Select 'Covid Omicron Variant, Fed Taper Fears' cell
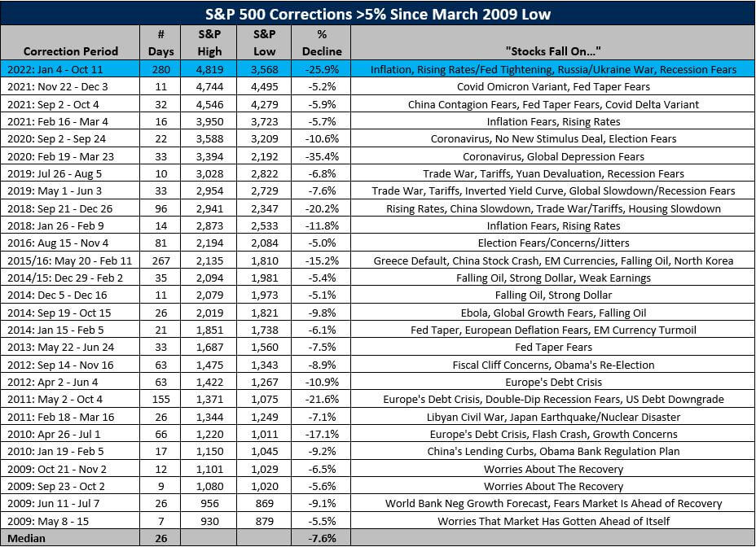Image resolution: width=756 pixels, height=547 pixels. pyautogui.click(x=553, y=87)
